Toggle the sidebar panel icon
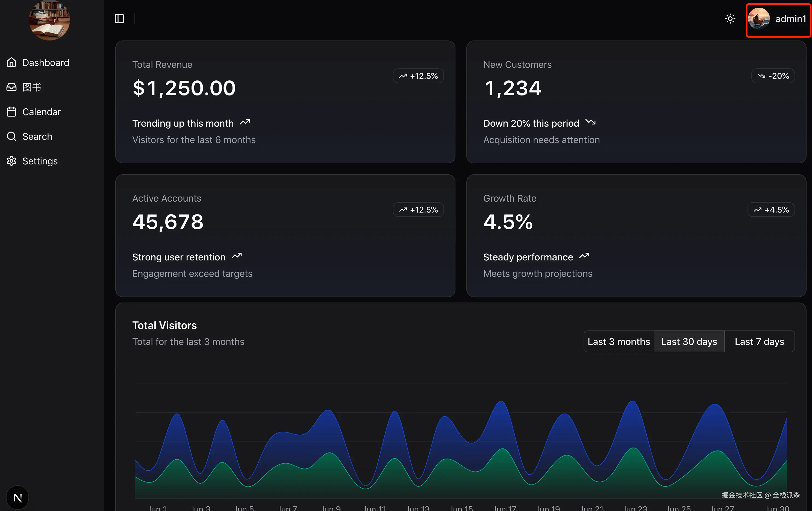 point(119,19)
